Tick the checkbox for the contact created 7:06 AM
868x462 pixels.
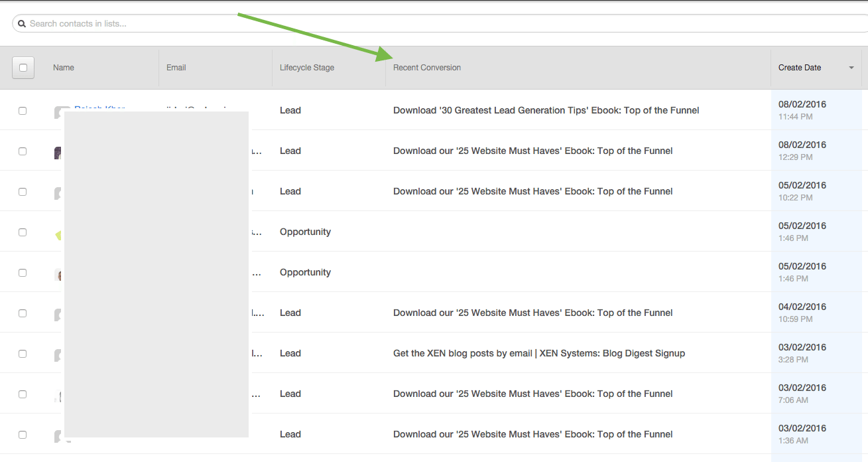[23, 394]
